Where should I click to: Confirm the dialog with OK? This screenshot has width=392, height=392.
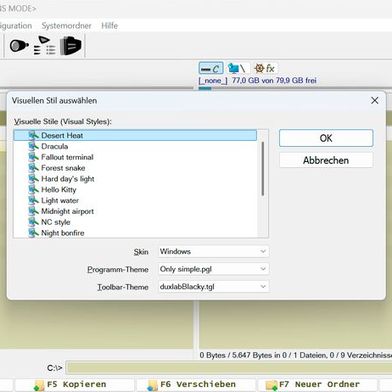326,138
